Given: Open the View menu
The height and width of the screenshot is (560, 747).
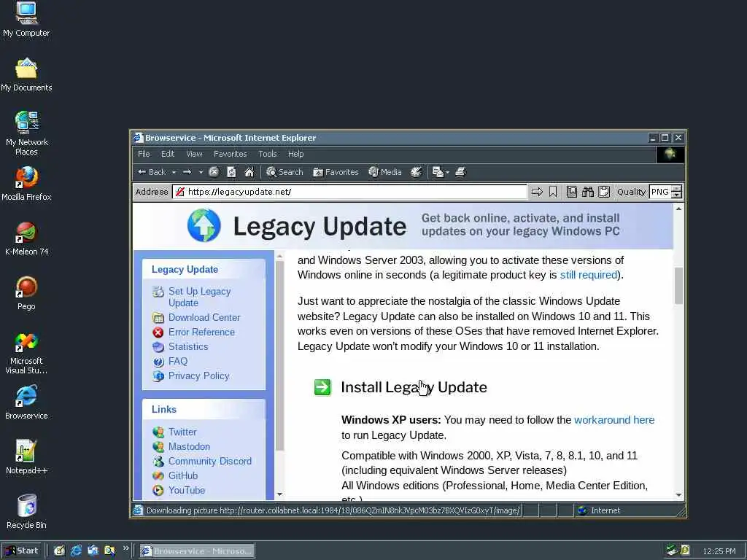Looking at the screenshot, I should 194,154.
